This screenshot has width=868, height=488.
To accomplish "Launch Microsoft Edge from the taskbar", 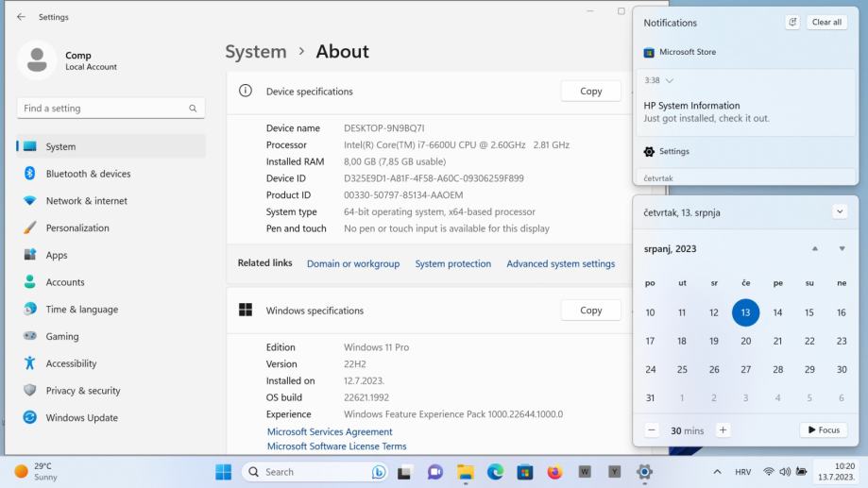I will tap(495, 472).
